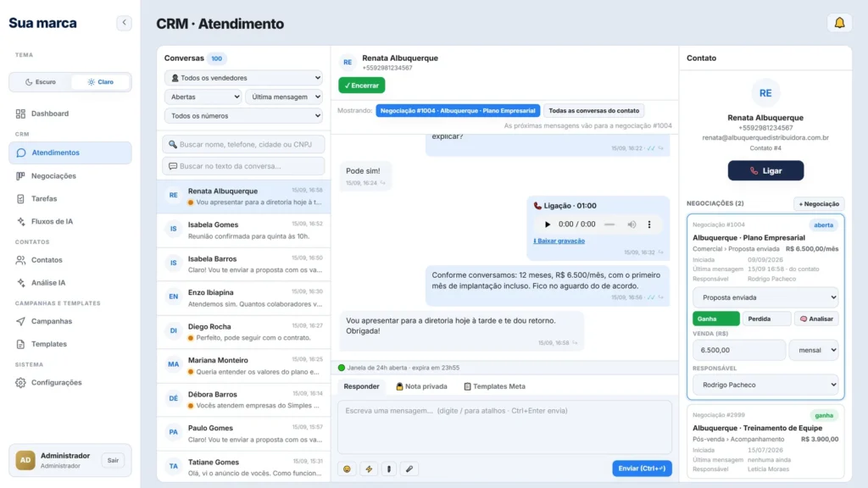Viewport: 868px width, 488px height.
Task: Click the Análise IA sparkle icon
Action: [20, 283]
